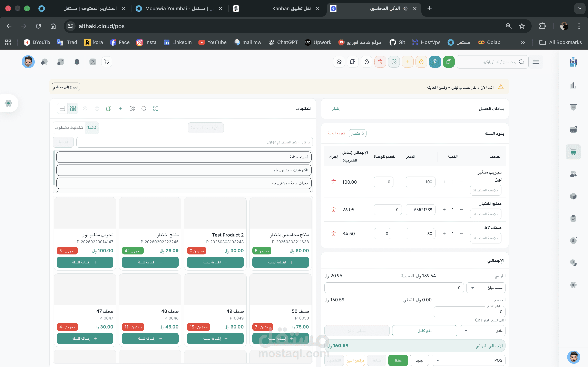Viewport: 588px width, 367px height.
Task: Click the translate language icon in header
Action: [92, 62]
